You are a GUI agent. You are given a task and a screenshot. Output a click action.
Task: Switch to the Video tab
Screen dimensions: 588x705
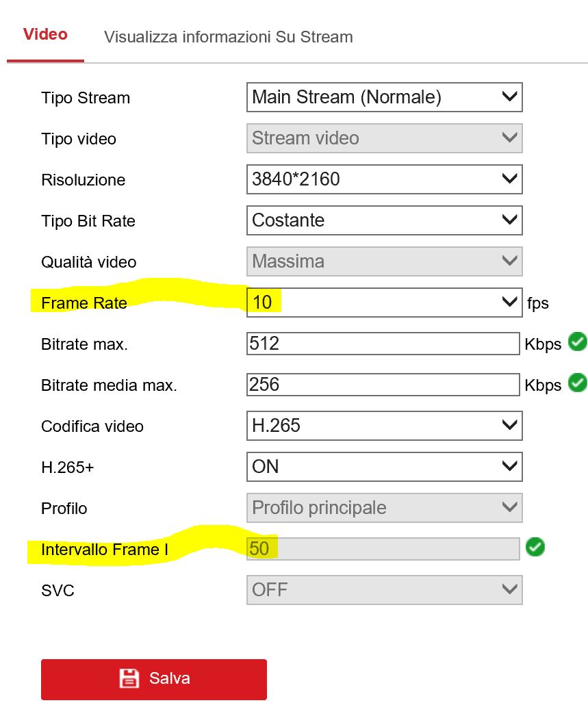point(45,35)
